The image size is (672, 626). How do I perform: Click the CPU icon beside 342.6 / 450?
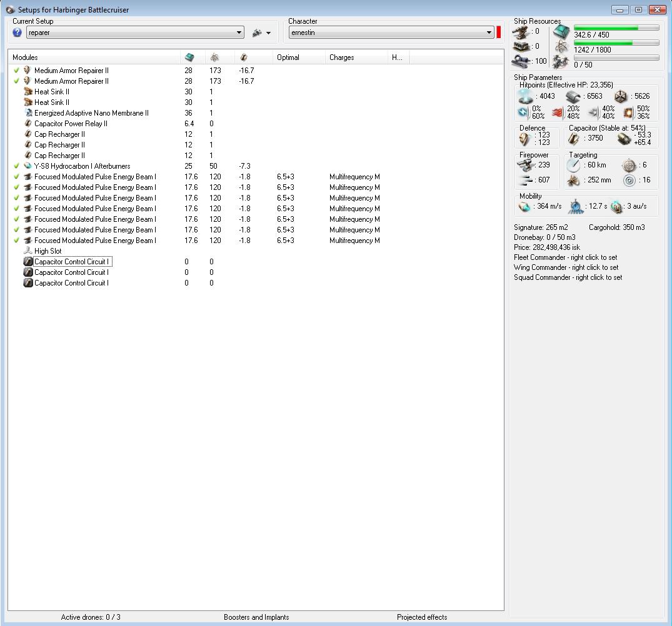pos(561,31)
